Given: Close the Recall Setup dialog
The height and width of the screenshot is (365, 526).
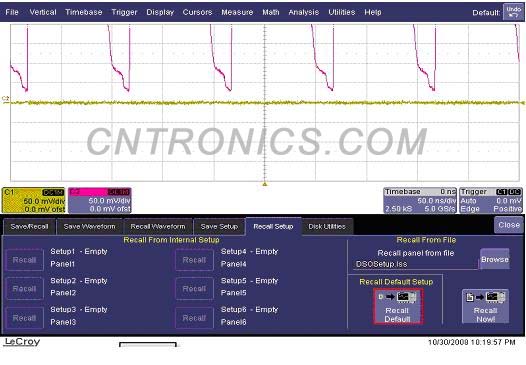Looking at the screenshot, I should point(509,224).
